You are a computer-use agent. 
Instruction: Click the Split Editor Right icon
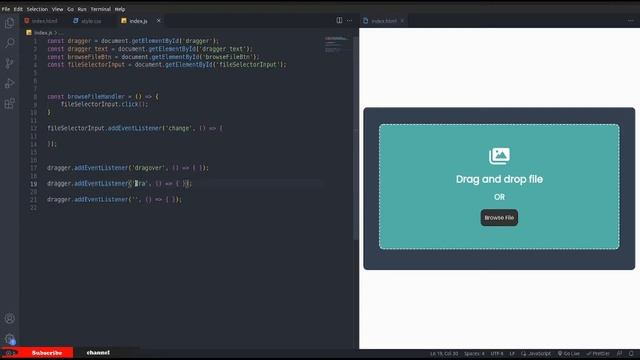click(x=339, y=20)
